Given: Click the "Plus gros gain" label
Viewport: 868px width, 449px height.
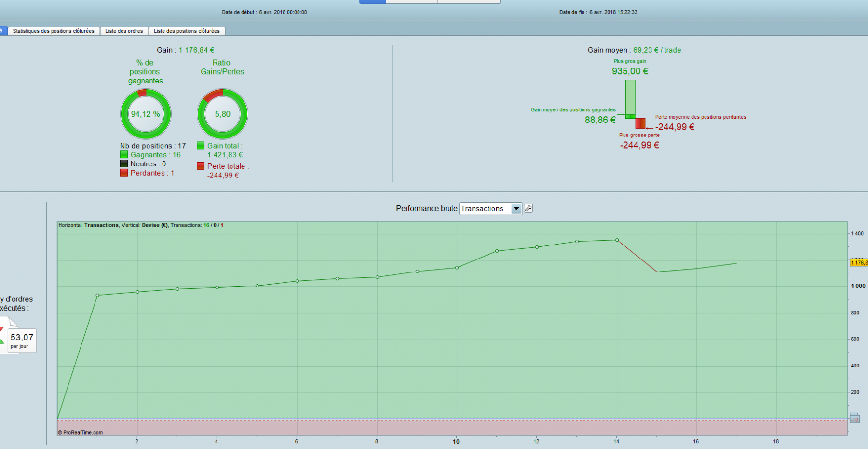Looking at the screenshot, I should pos(630,61).
